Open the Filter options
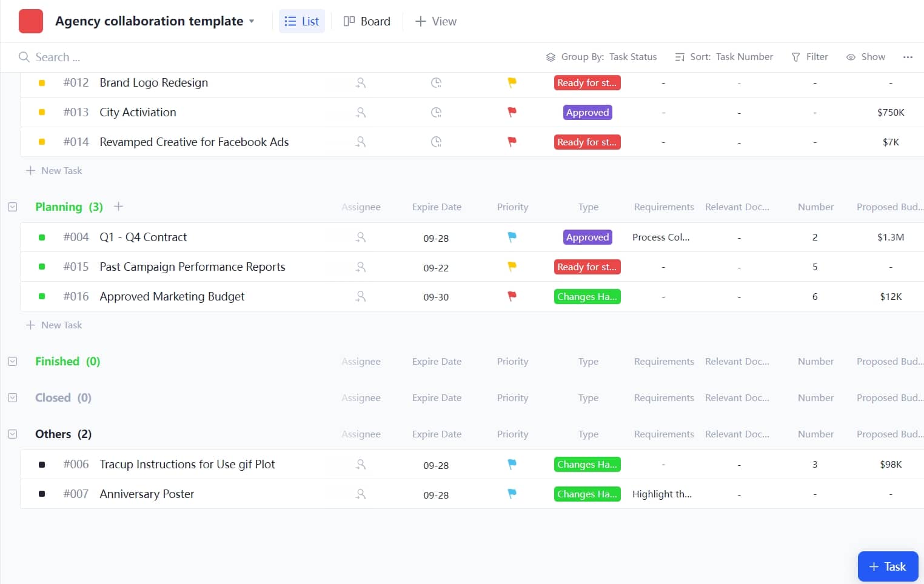Image resolution: width=924 pixels, height=584 pixels. 809,56
